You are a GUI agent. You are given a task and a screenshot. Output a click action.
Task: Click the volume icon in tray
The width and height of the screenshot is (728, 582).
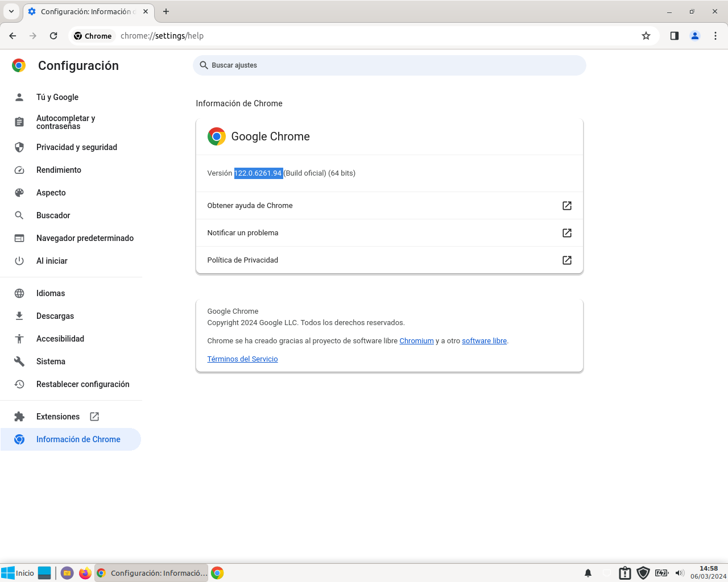point(680,573)
